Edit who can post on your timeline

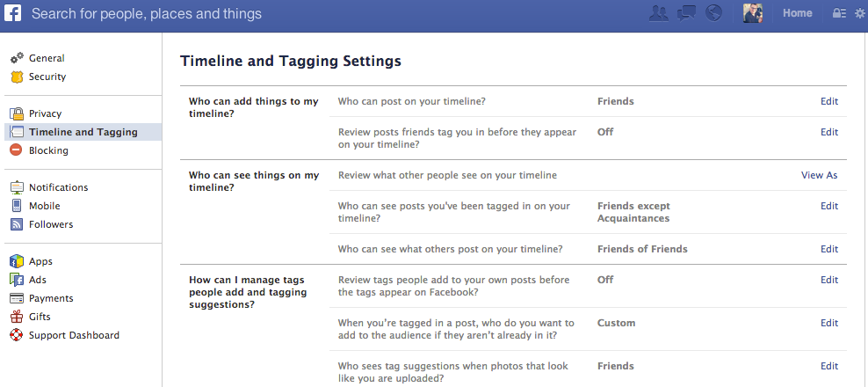pyautogui.click(x=829, y=101)
